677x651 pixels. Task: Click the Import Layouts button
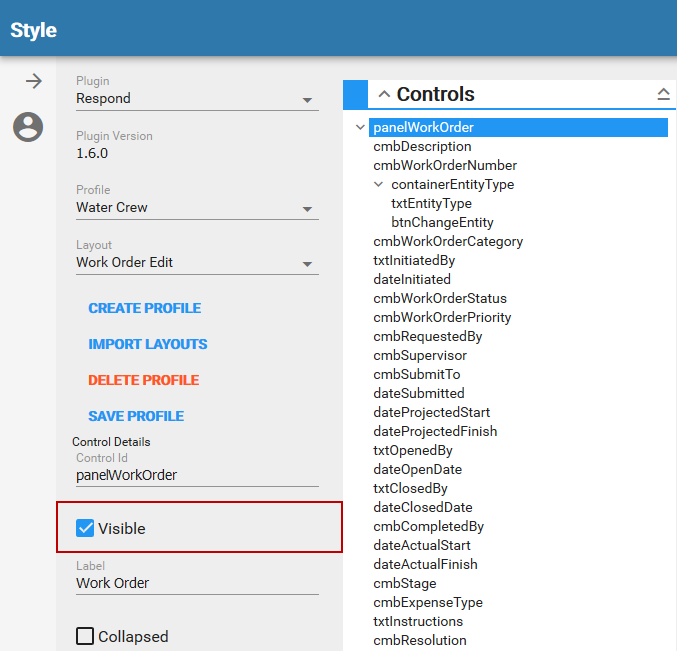pyautogui.click(x=148, y=344)
